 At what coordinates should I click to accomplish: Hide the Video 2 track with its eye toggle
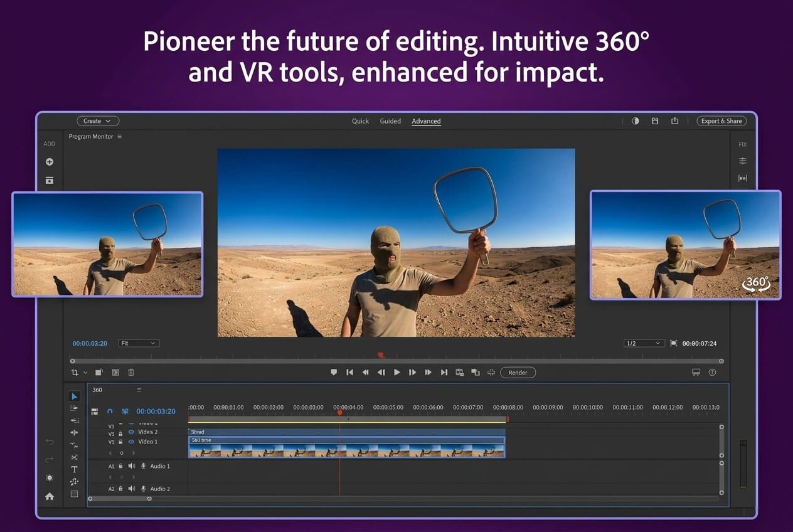click(132, 432)
